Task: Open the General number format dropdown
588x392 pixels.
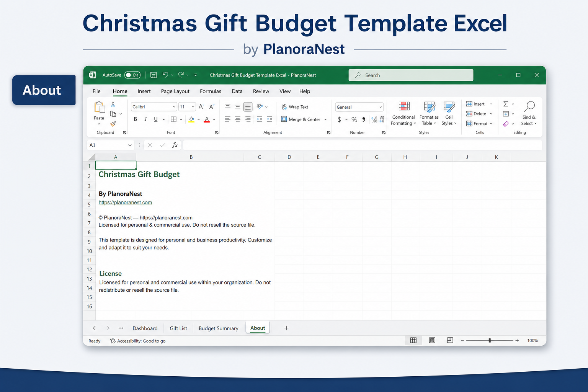Action: (381, 107)
